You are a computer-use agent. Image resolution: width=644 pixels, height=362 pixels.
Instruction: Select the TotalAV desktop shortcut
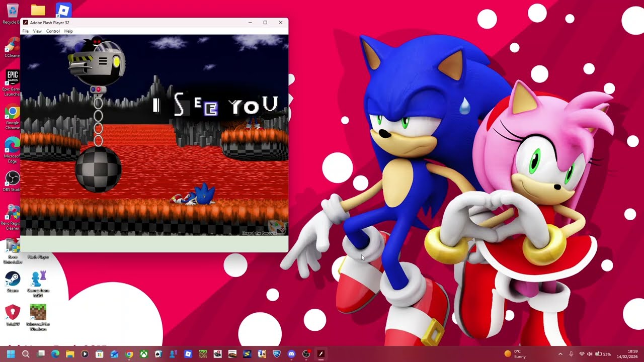tap(13, 316)
